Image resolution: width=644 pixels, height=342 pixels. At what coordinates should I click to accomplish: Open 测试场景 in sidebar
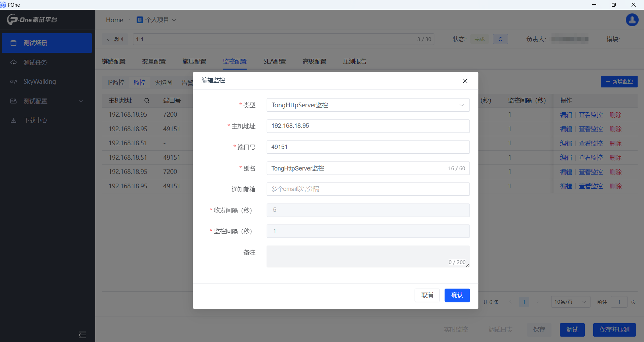pos(47,43)
